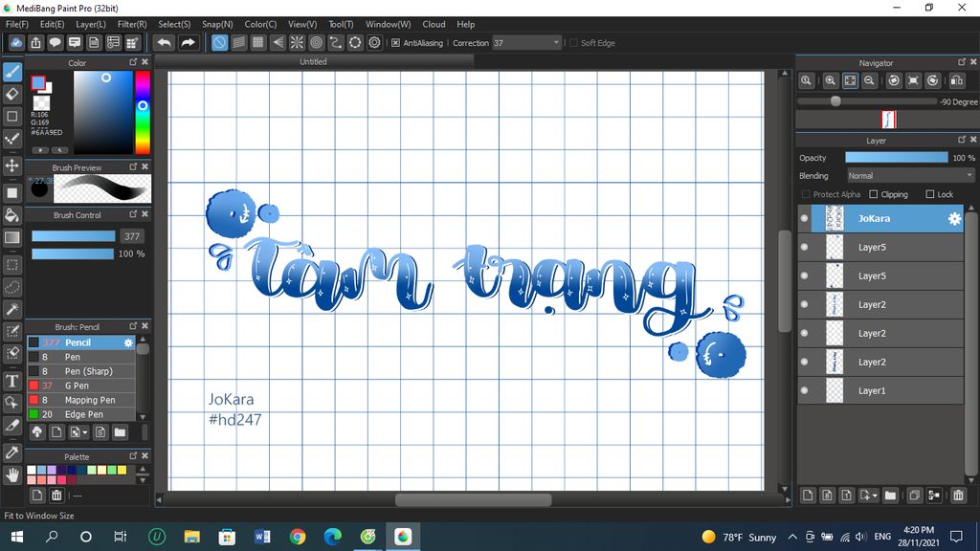This screenshot has width=980, height=551.
Task: Enable Lock checkbox in Layer panel
Action: pyautogui.click(x=930, y=194)
